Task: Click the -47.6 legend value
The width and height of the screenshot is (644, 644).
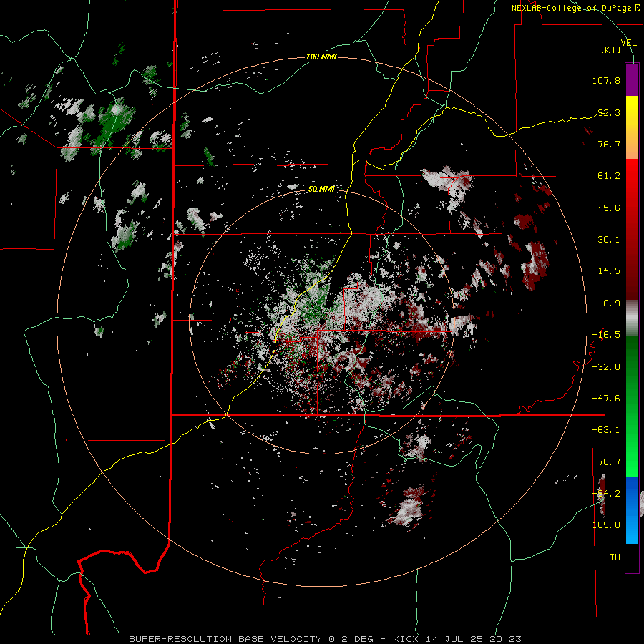Action: pyautogui.click(x=606, y=399)
